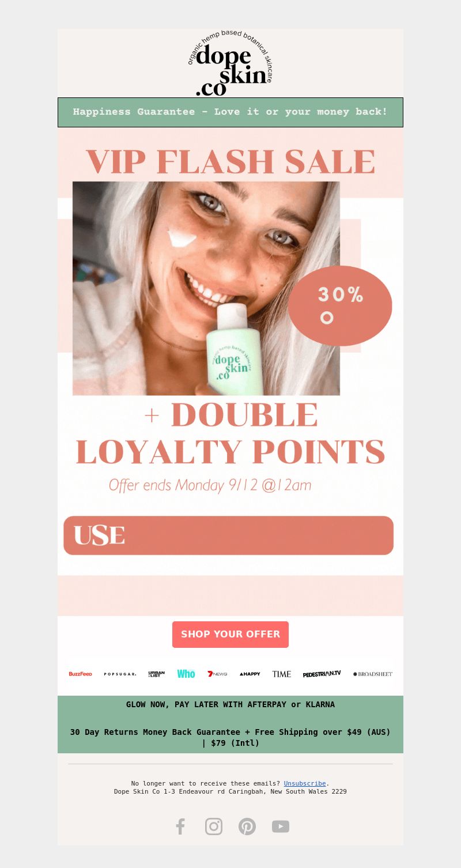Viewport: 461px width, 868px height.
Task: Click the Happiness Guarantee green banner
Action: pos(231,112)
